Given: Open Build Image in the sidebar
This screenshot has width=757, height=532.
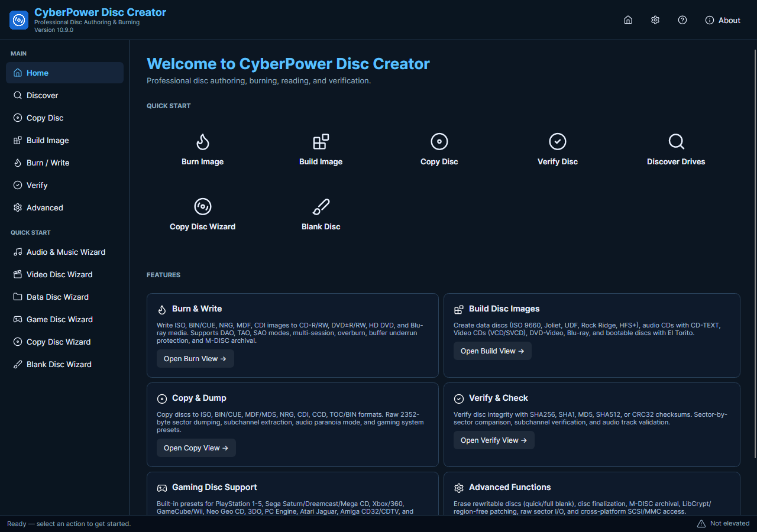Looking at the screenshot, I should click(65, 140).
